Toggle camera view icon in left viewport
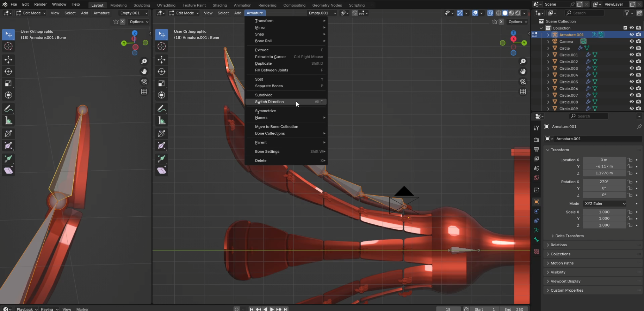Viewport: 644px width, 311px height. [144, 82]
